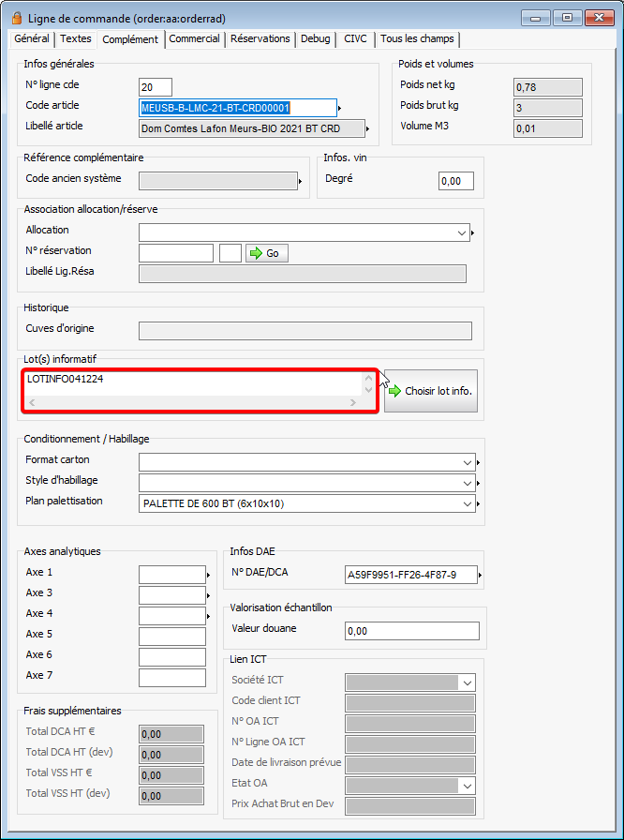Select the CIVC tab

(355, 38)
